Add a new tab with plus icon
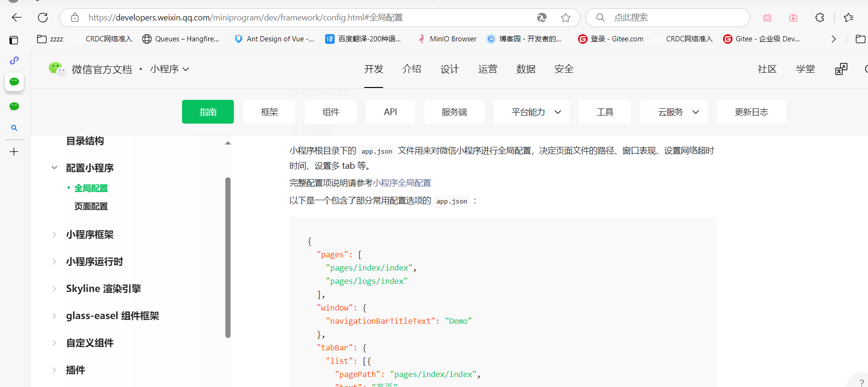The width and height of the screenshot is (868, 387). click(x=14, y=152)
